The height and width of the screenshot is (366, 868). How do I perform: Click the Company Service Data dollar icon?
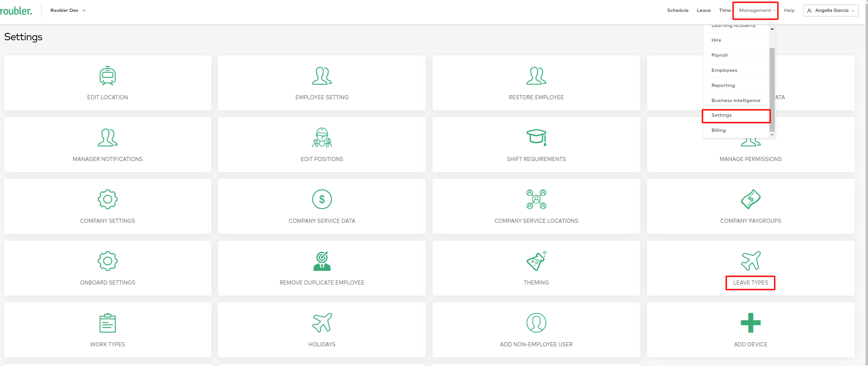(322, 199)
